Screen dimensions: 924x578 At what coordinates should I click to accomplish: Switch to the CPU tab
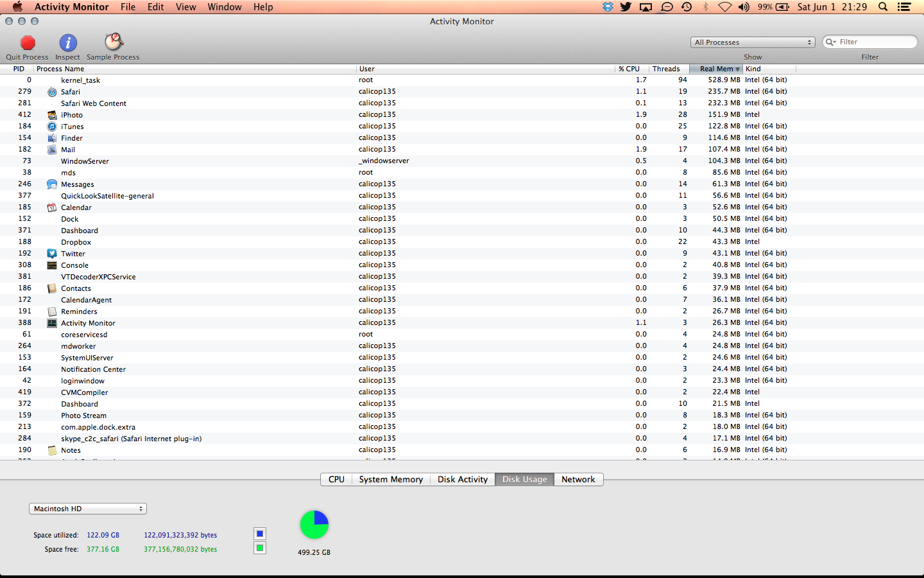(x=336, y=480)
